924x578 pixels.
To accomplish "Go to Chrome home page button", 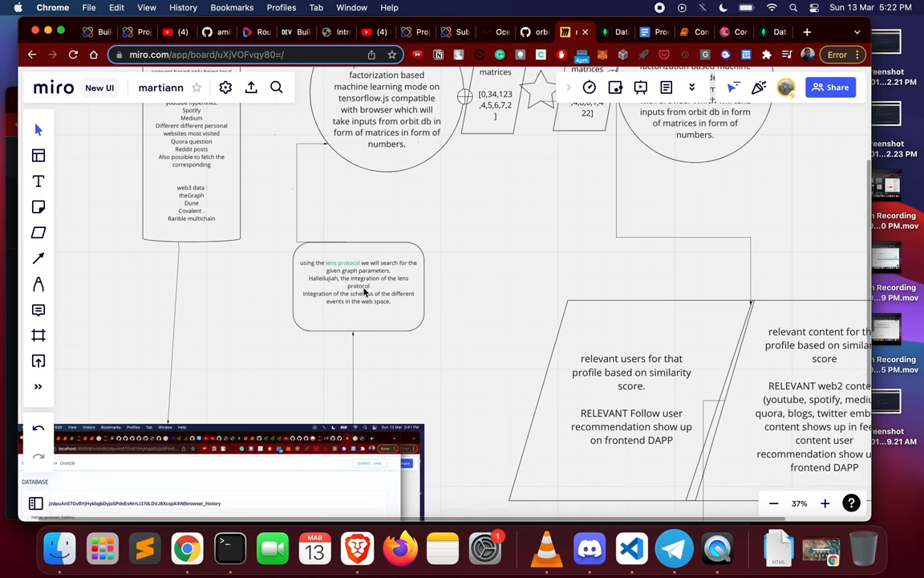I will [94, 55].
